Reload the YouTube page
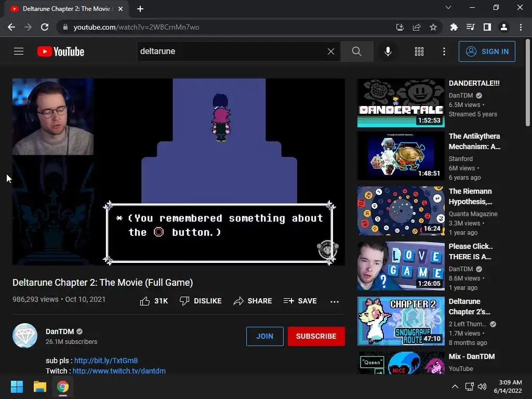Image resolution: width=532 pixels, height=399 pixels. [x=45, y=27]
